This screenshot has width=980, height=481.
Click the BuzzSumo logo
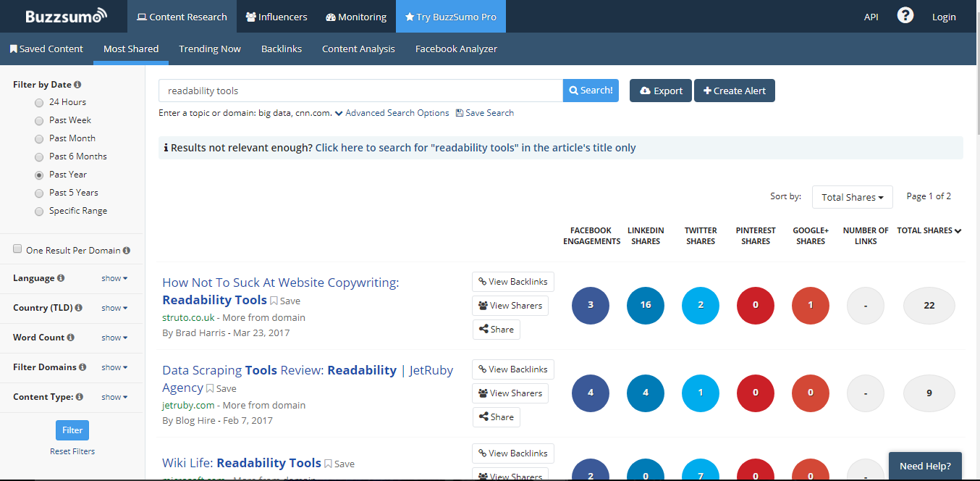66,16
